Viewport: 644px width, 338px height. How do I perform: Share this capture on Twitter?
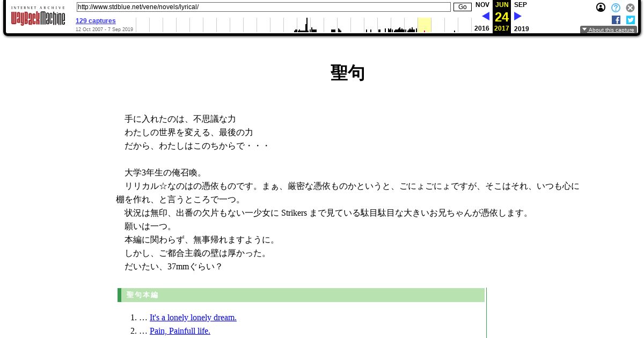(631, 20)
